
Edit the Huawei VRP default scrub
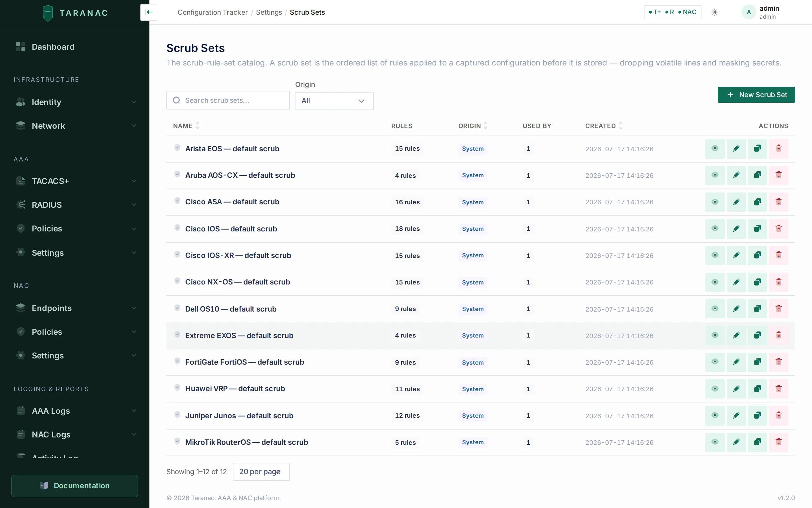(x=736, y=389)
